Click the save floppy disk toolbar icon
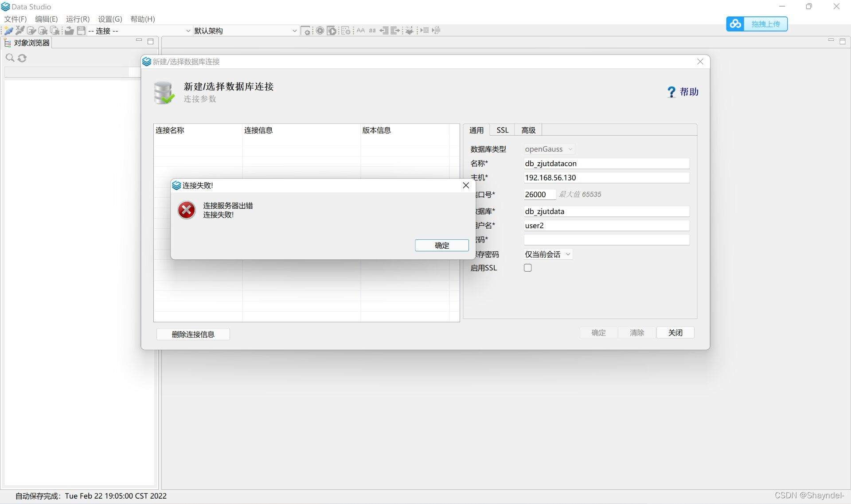851x504 pixels. click(x=81, y=31)
